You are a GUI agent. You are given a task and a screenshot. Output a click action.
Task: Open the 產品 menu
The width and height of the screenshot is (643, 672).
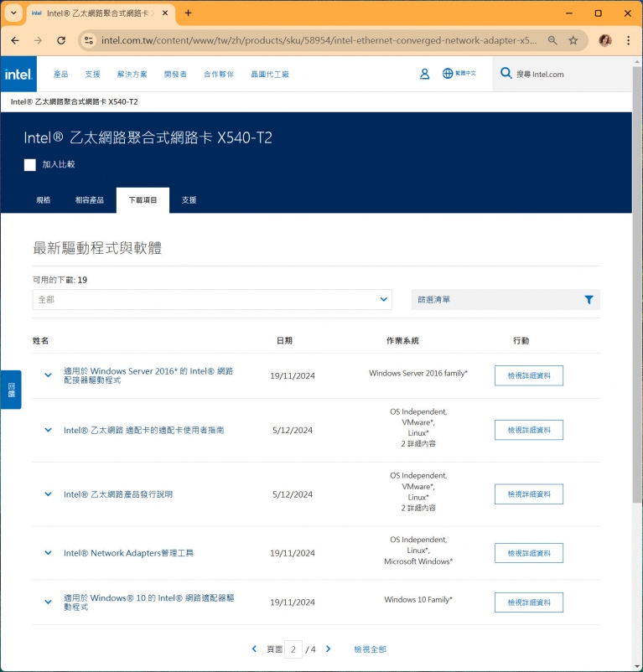pos(60,74)
